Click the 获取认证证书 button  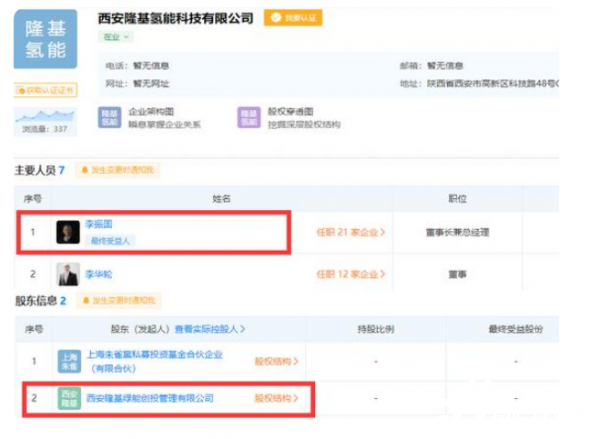tap(46, 90)
